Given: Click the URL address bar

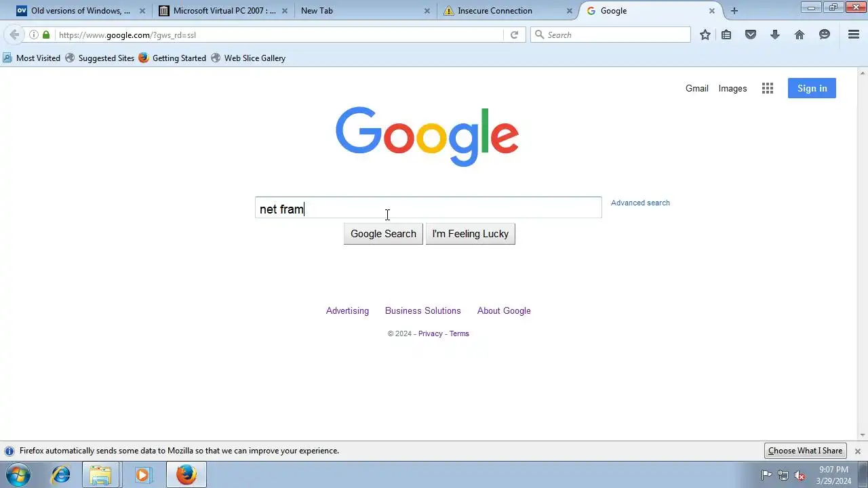Looking at the screenshot, I should [278, 35].
